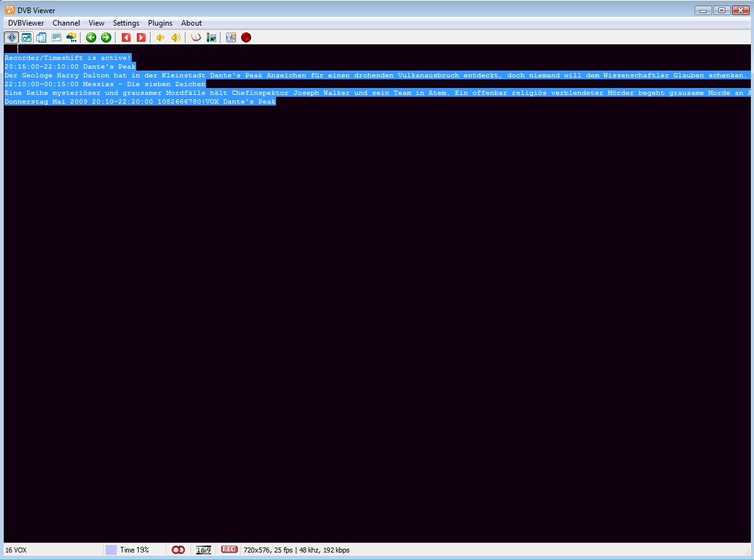Open the About menu
The width and height of the screenshot is (754, 560).
[192, 23]
